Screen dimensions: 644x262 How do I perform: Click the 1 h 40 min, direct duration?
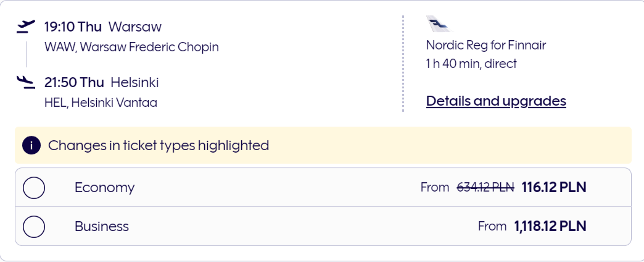coord(471,64)
